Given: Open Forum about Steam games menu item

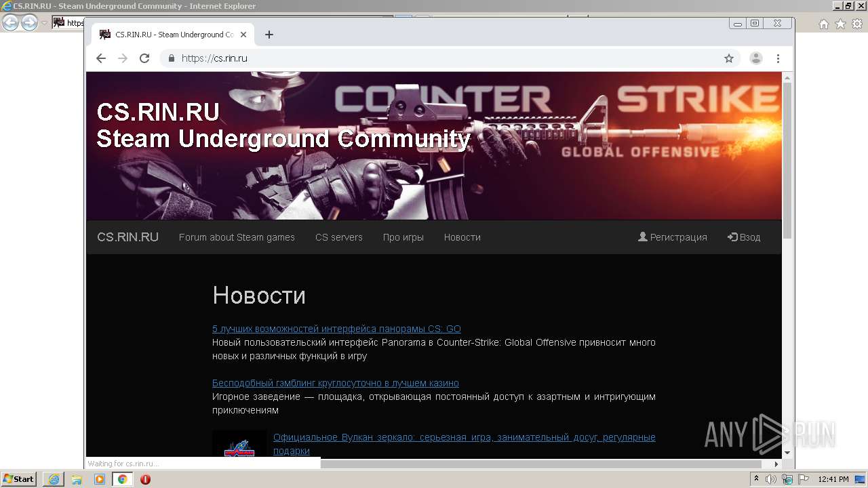Looking at the screenshot, I should tap(237, 237).
